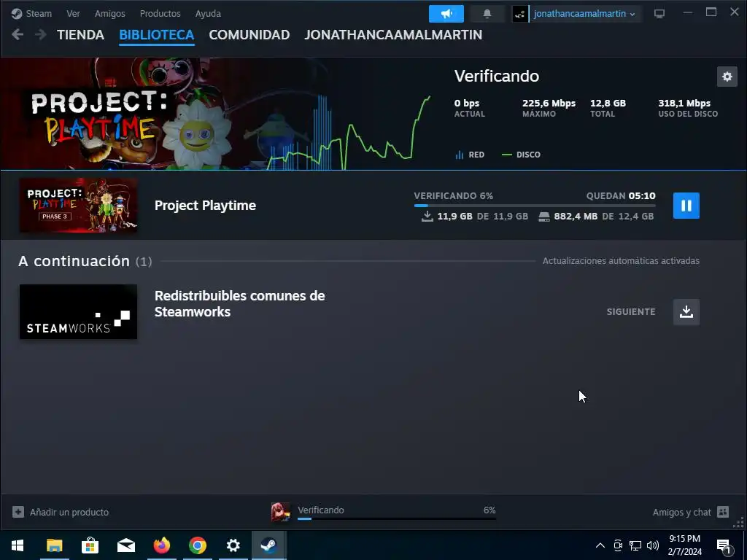Switch to the BIBLIOTECA tab
Screen dimensions: 747x560
157,35
